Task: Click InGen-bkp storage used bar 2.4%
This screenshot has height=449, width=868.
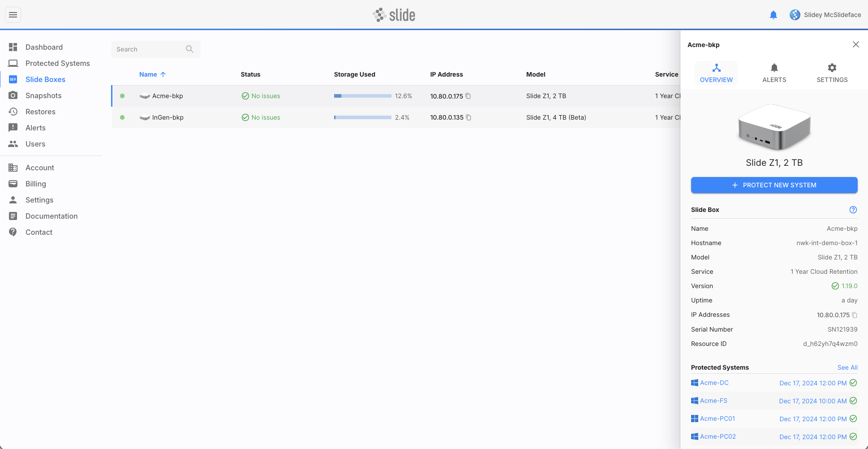Action: tap(362, 117)
